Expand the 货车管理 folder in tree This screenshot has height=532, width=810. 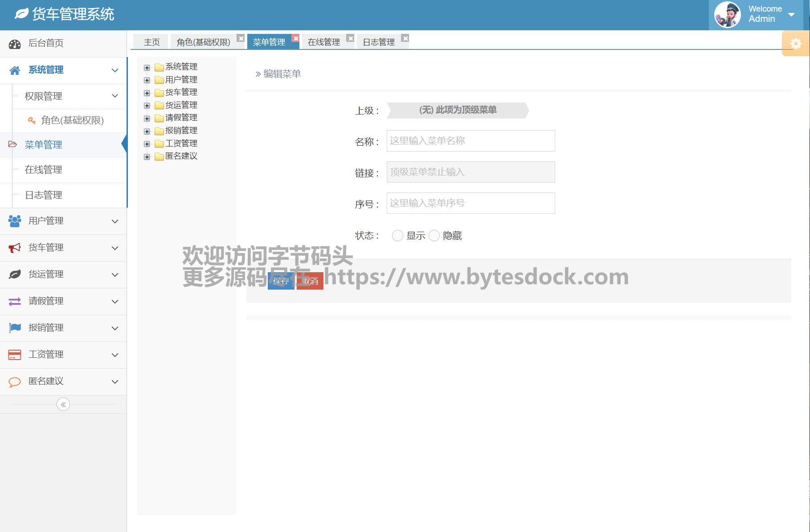tap(147, 93)
